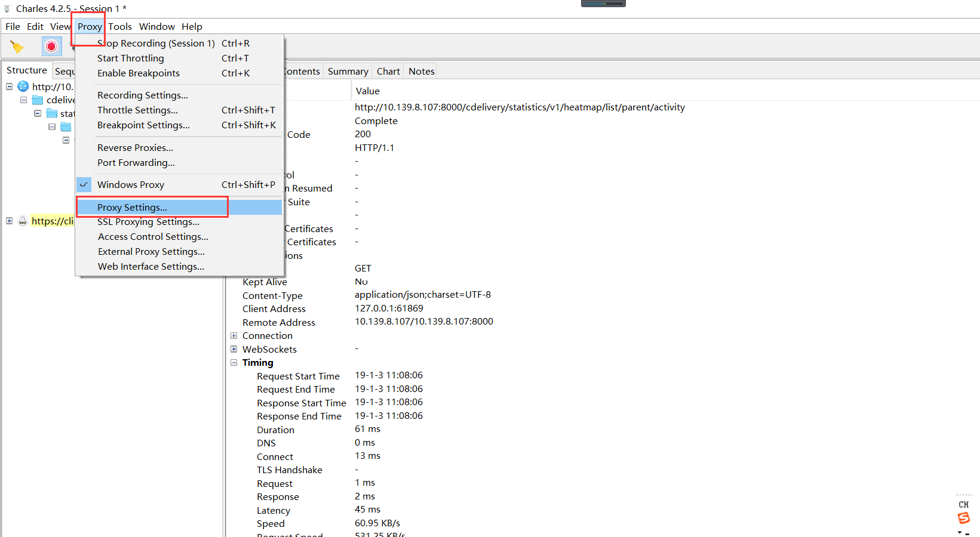Viewport: 980px width, 537px height.
Task: Collapse the stat folder node
Action: click(38, 113)
